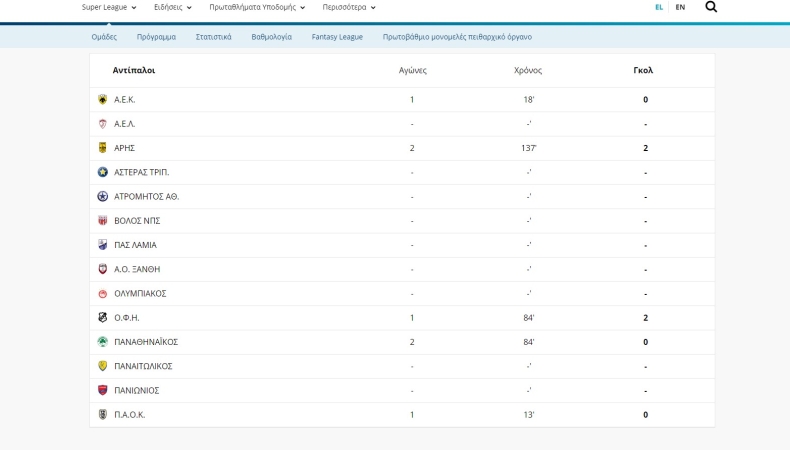The height and width of the screenshot is (450, 790).
Task: Click the ΑΤΡΟΜΗΤΟΣ ΑΘ. team crest
Action: coord(103,196)
